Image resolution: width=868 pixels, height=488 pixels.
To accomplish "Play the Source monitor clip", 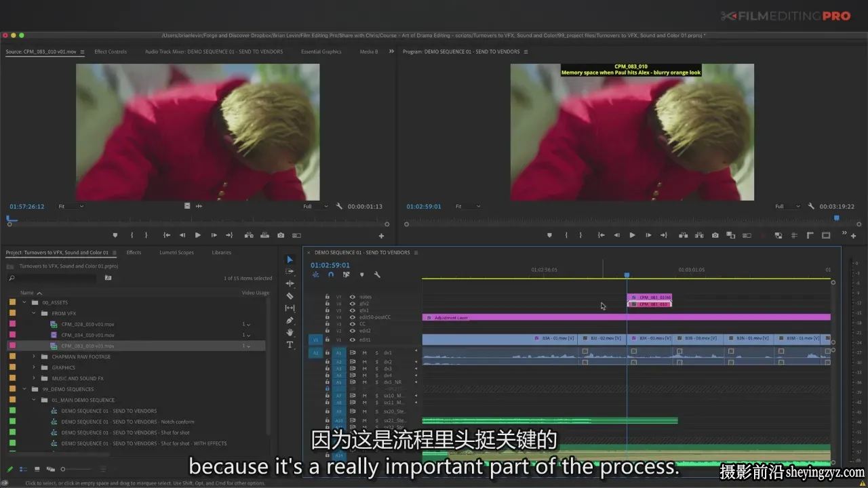I will click(x=198, y=235).
